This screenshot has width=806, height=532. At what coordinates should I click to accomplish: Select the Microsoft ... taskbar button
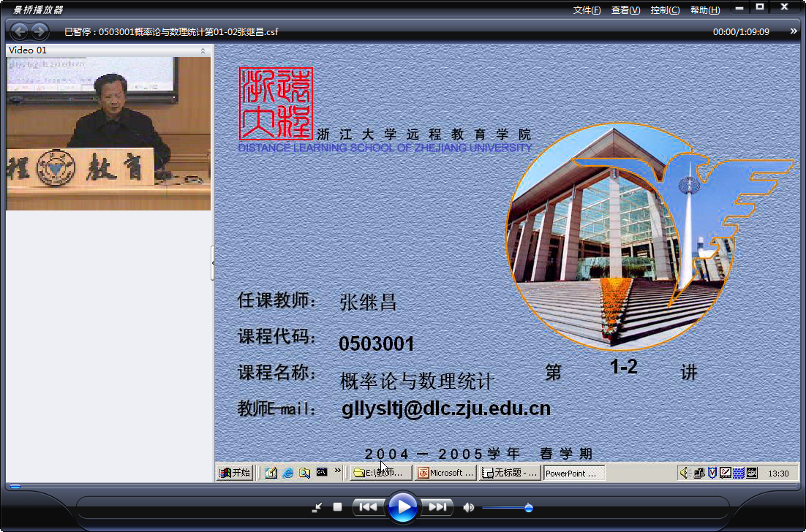[445, 472]
